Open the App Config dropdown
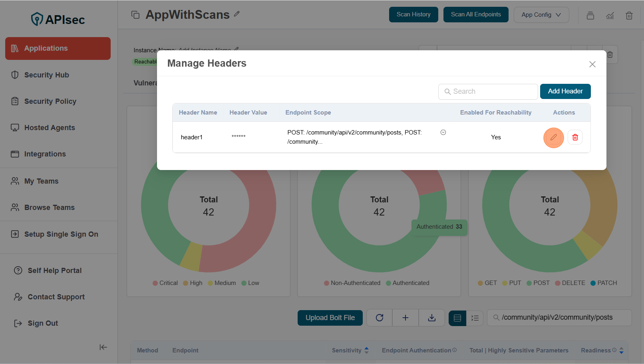Screen dimensions: 644x364 click(541, 14)
